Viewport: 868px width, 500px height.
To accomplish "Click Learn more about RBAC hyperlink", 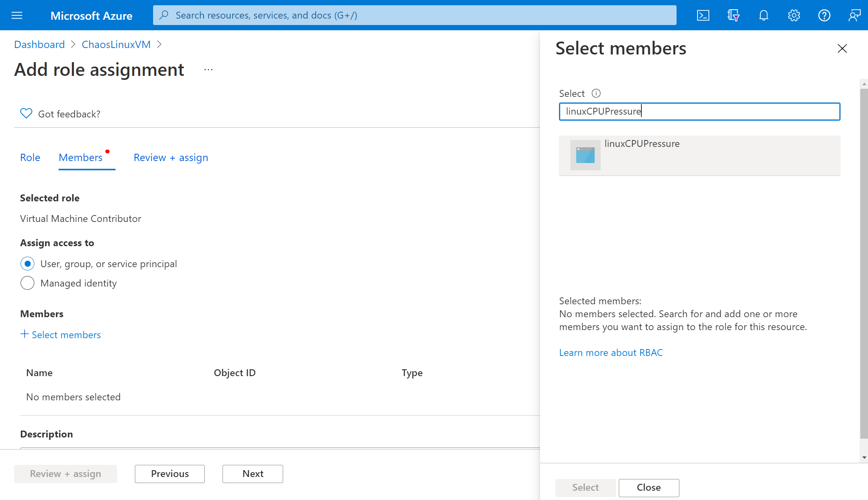I will click(x=611, y=352).
